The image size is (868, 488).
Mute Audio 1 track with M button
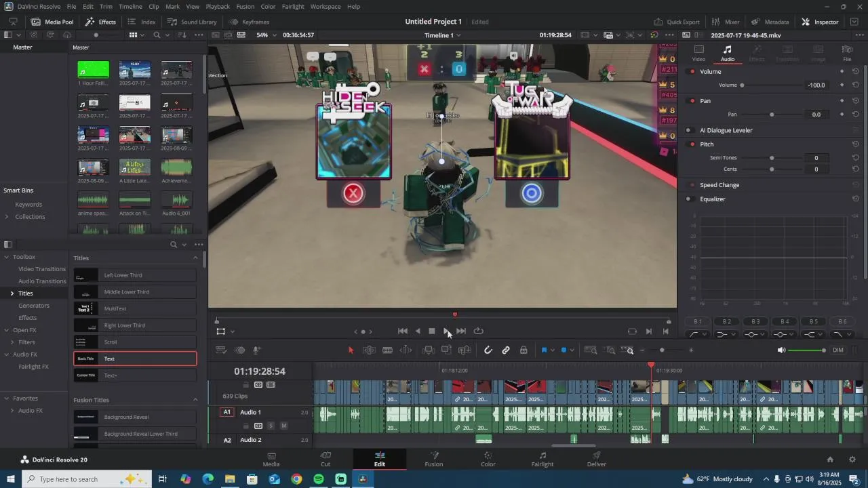[x=283, y=426]
